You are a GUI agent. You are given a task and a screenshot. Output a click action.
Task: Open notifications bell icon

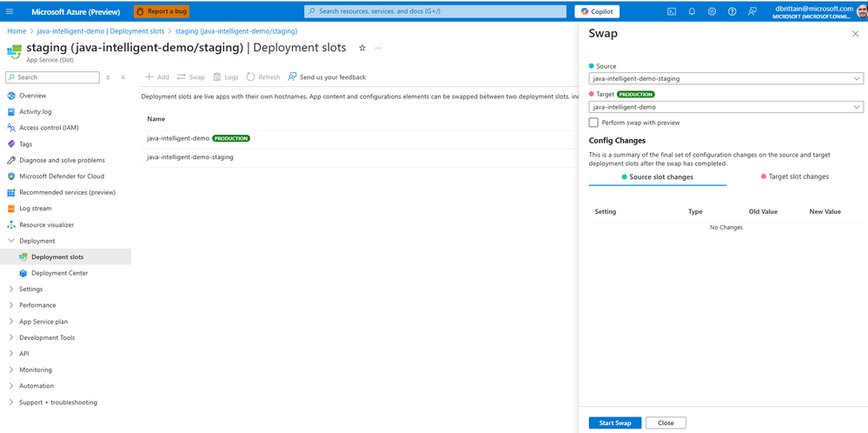point(692,11)
